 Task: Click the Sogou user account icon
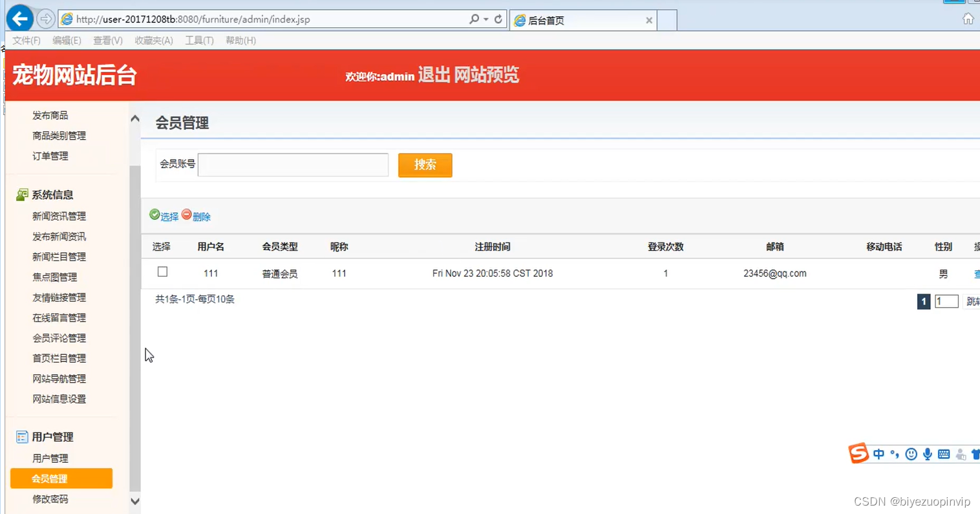(961, 455)
